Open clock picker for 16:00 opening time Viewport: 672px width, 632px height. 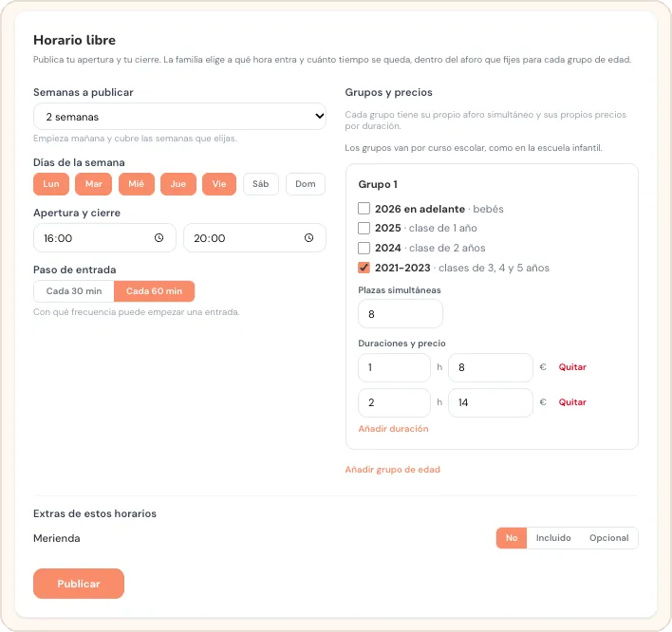point(159,238)
